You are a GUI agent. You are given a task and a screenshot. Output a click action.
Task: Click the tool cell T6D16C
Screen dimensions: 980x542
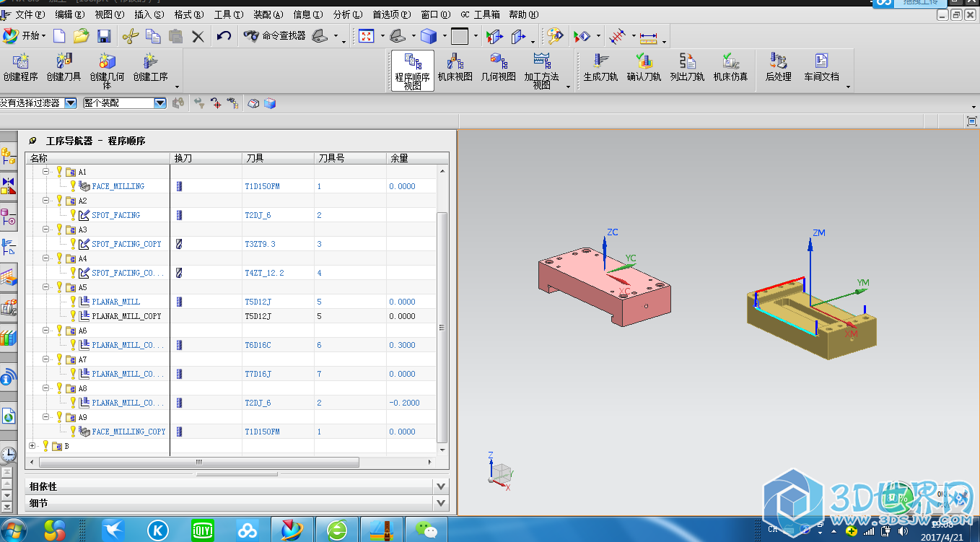coord(258,345)
